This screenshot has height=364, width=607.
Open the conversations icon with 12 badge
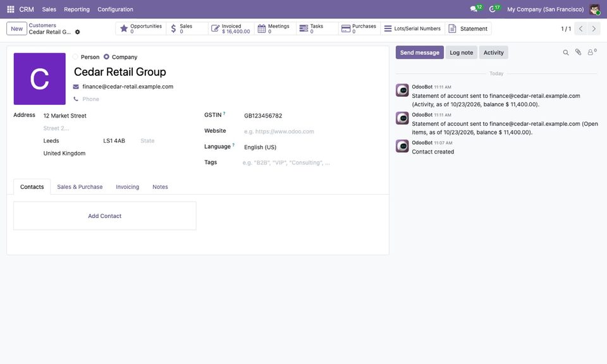[x=475, y=9]
